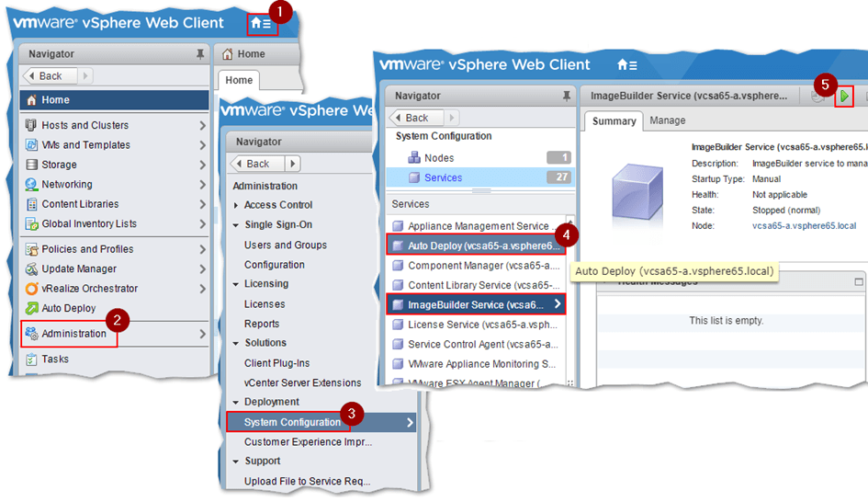The width and height of the screenshot is (868, 502).
Task: Expand Administration chevron arrow
Action: click(x=202, y=334)
